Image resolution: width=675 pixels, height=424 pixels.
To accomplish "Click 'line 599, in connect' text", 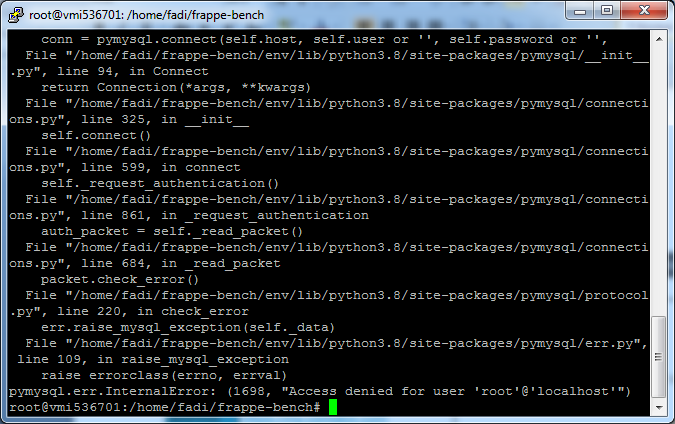I will pyautogui.click(x=161, y=167).
